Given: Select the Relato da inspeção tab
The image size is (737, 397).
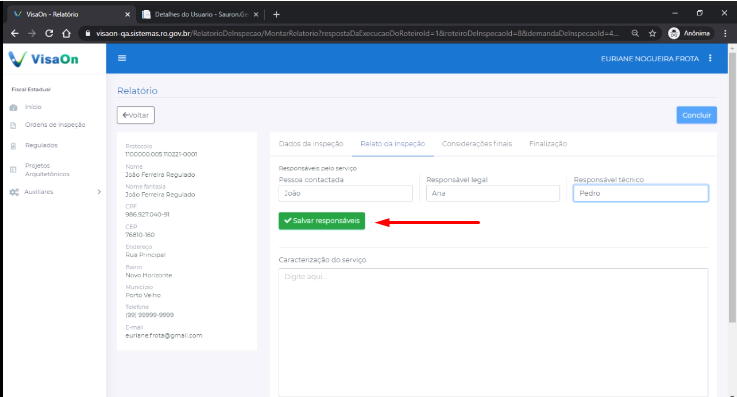Looking at the screenshot, I should coord(392,144).
